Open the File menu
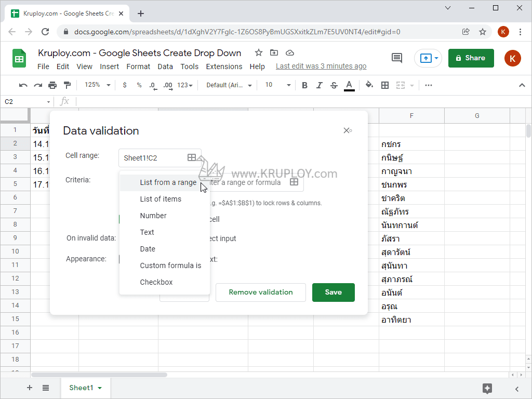This screenshot has height=399, width=532. coord(43,66)
